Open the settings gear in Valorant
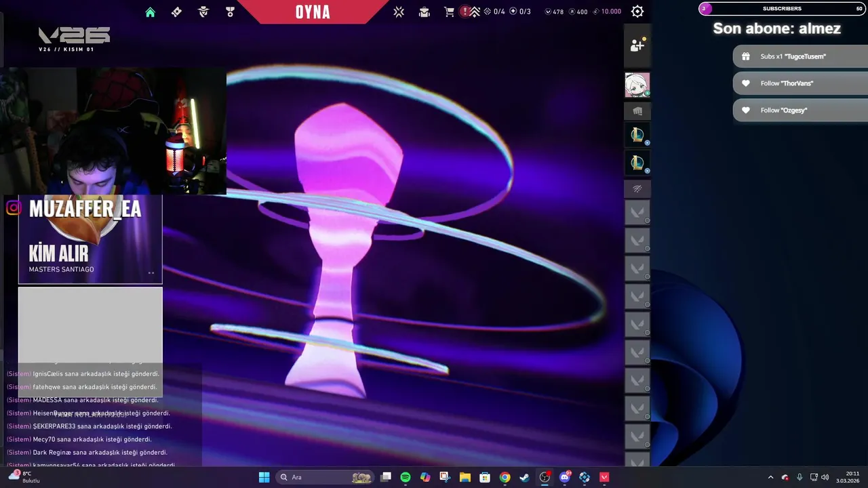 (637, 12)
